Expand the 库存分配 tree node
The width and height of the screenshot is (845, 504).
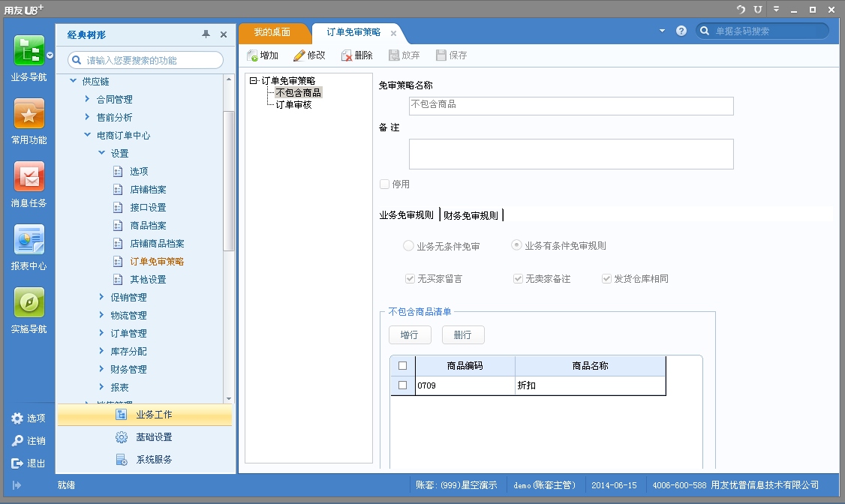pyautogui.click(x=101, y=351)
